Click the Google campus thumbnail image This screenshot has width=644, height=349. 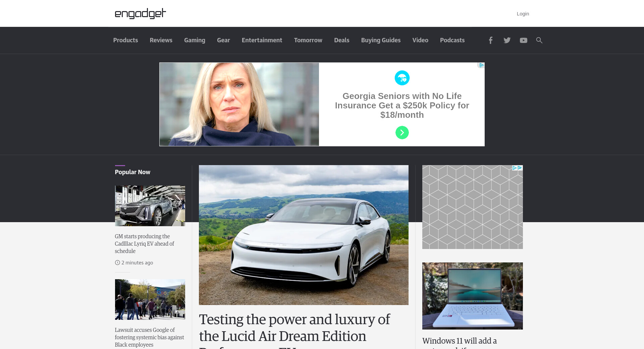pyautogui.click(x=150, y=299)
